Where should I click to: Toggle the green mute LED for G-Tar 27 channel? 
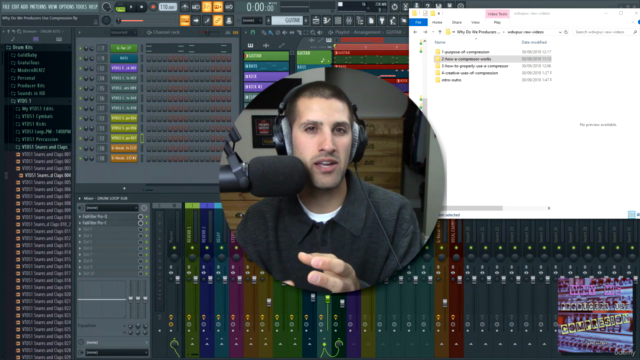(x=80, y=49)
